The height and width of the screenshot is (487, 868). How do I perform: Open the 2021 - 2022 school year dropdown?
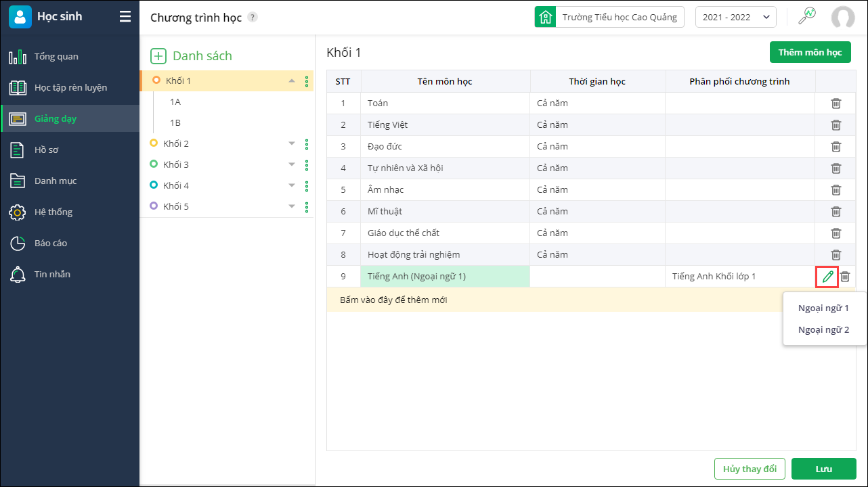coord(735,18)
